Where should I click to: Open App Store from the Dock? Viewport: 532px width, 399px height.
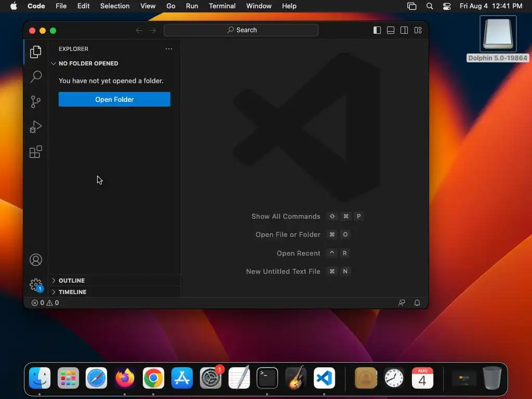coord(182,378)
